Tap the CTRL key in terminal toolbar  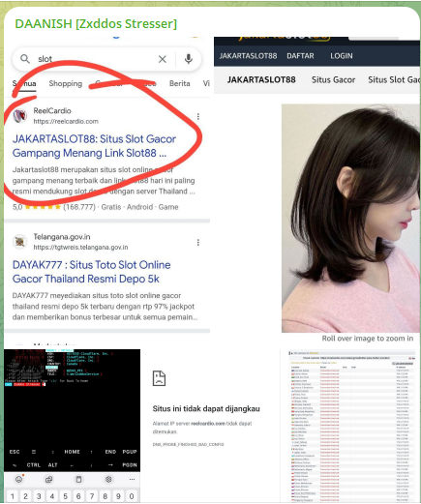pos(34,465)
